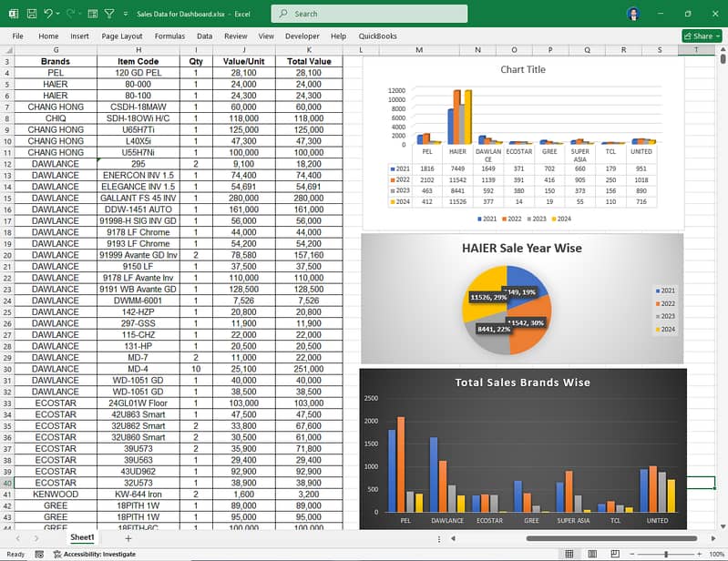The width and height of the screenshot is (728, 561).
Task: Open the Insert tab
Action: click(x=79, y=36)
